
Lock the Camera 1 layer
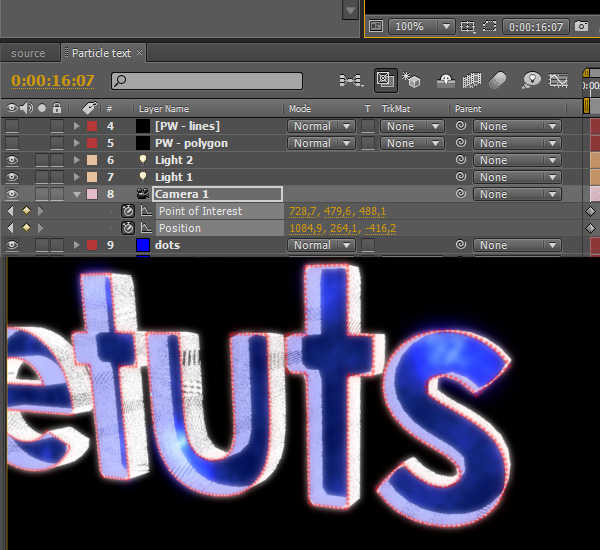(57, 194)
